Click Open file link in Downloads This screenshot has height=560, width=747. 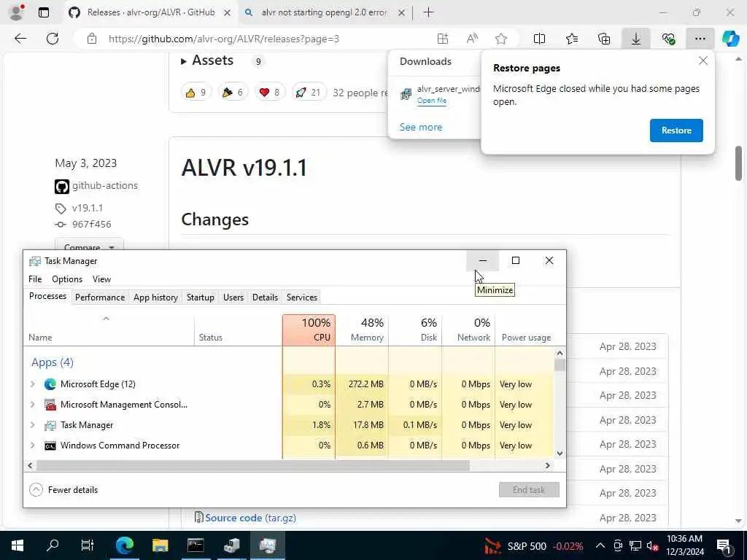[x=432, y=101]
